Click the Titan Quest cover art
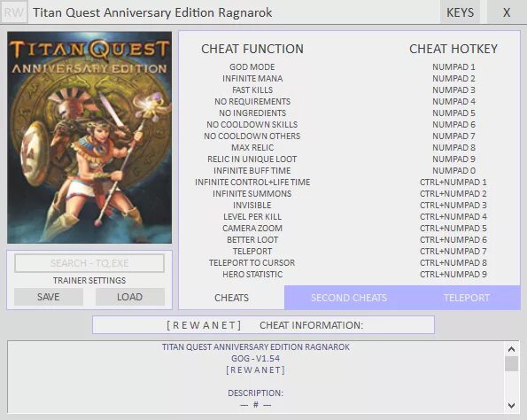 [x=89, y=137]
